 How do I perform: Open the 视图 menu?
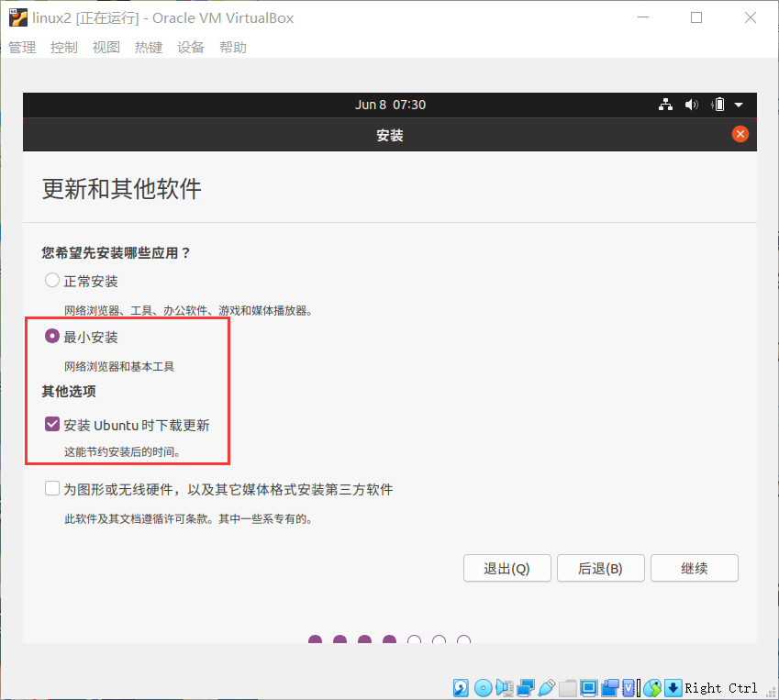pyautogui.click(x=106, y=47)
